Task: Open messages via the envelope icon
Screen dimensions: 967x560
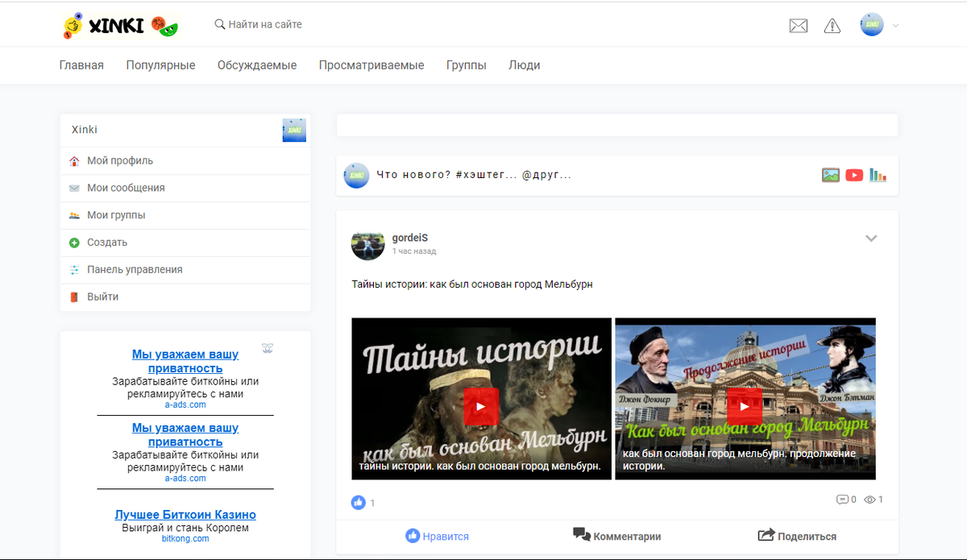Action: click(798, 25)
